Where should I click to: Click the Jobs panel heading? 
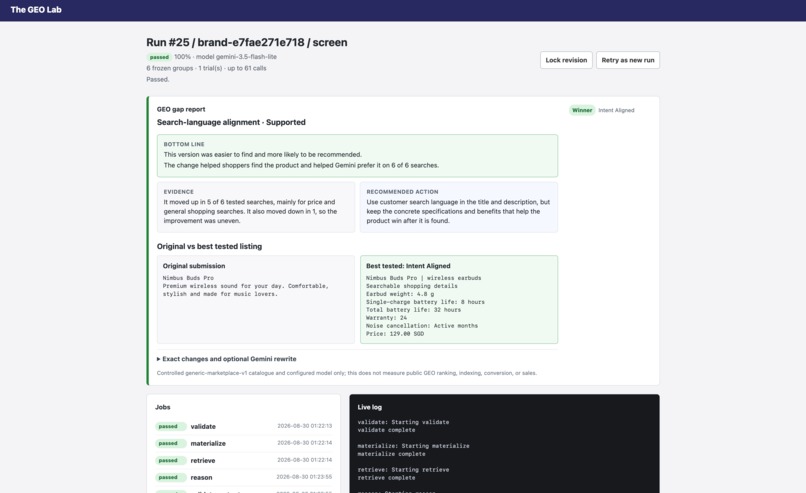click(162, 407)
